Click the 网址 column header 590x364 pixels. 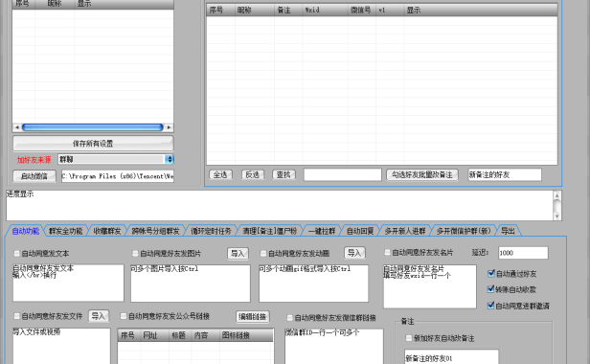pos(154,335)
